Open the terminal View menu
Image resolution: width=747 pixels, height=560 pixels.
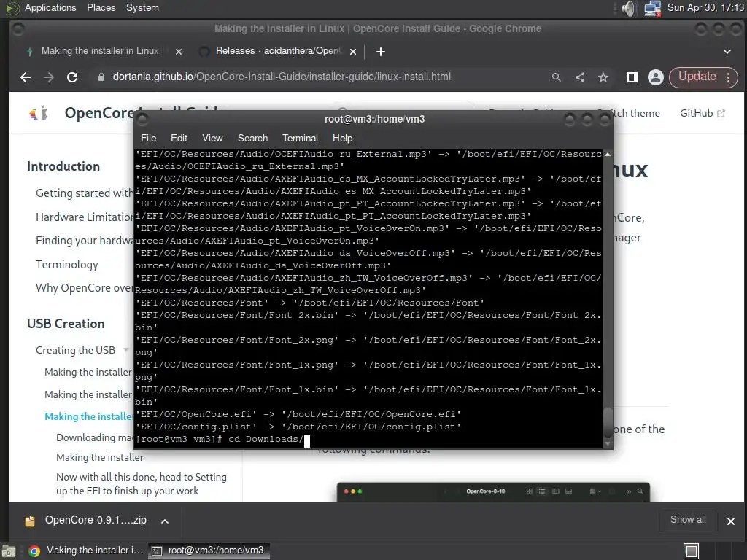pos(212,138)
